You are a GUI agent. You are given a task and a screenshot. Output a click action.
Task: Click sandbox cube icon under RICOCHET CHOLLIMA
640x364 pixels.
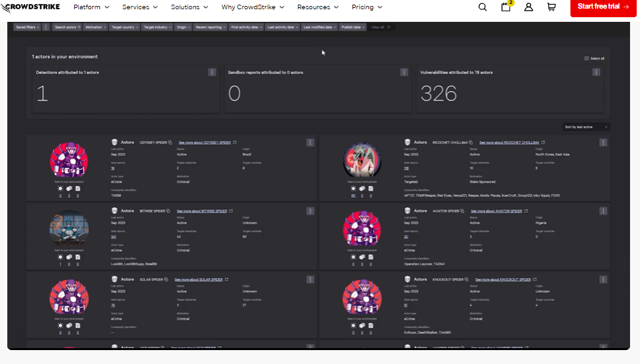pyautogui.click(x=362, y=189)
